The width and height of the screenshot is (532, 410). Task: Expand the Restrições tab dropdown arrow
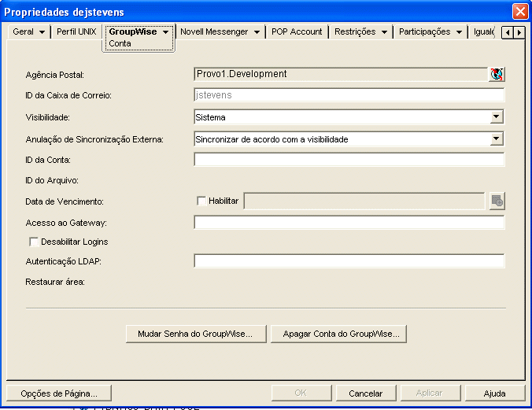[384, 32]
